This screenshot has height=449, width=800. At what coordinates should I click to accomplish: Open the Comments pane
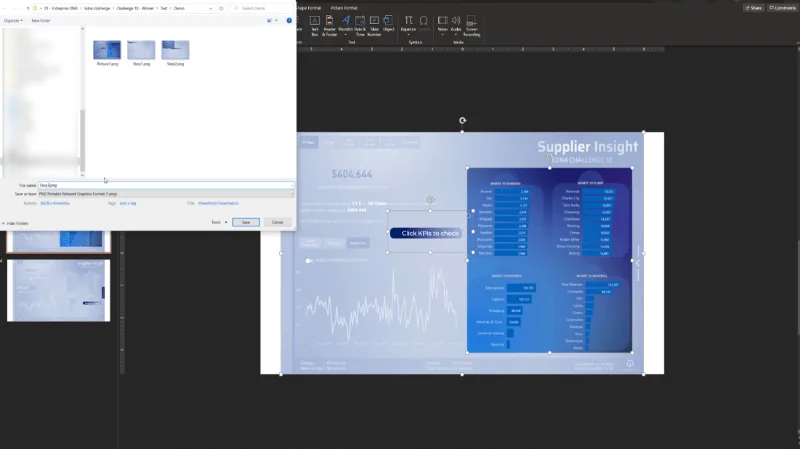tap(782, 8)
